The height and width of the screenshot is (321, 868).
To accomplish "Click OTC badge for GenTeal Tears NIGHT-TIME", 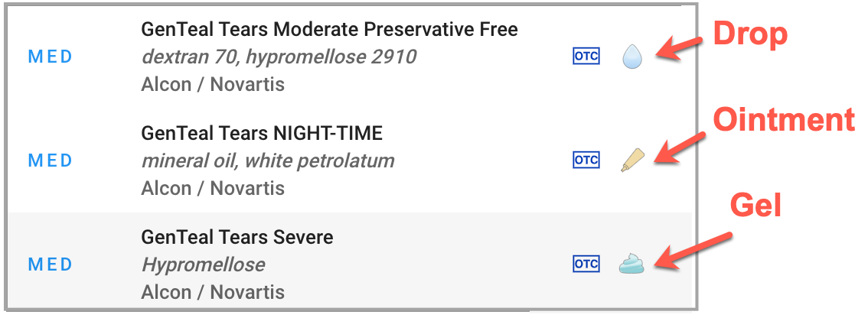I will point(586,160).
